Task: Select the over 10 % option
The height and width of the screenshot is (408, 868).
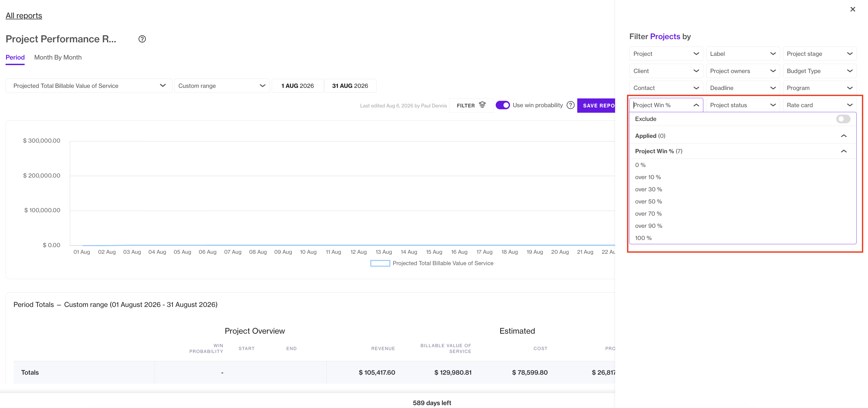Action: pos(743,177)
